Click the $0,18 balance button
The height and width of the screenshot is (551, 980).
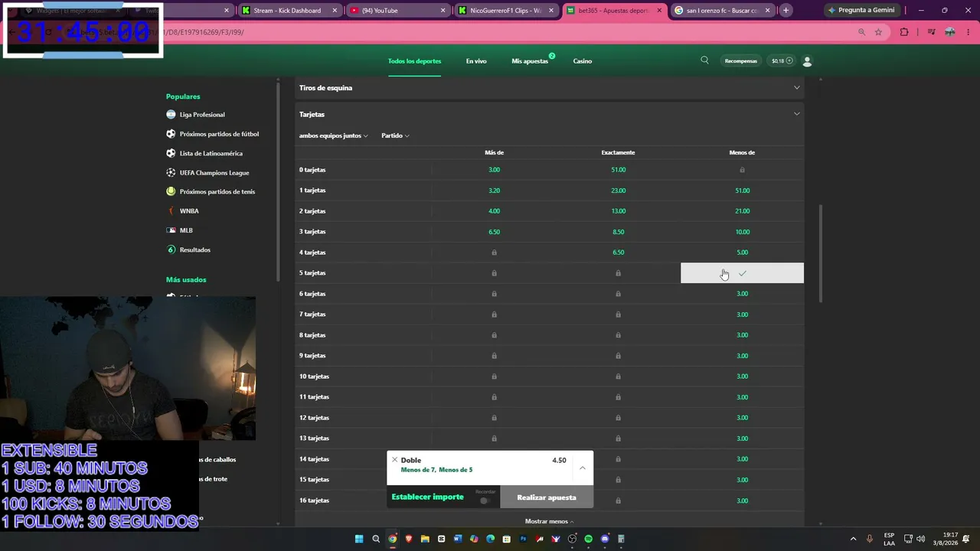782,61
